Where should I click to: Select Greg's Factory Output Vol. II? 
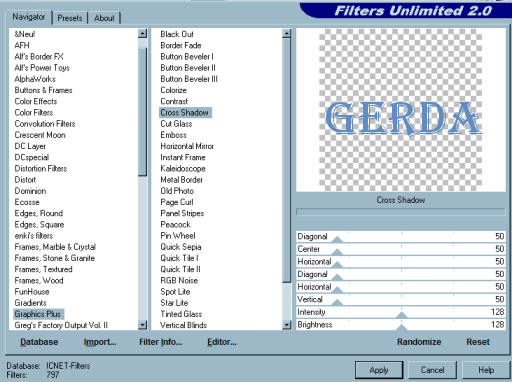point(61,325)
